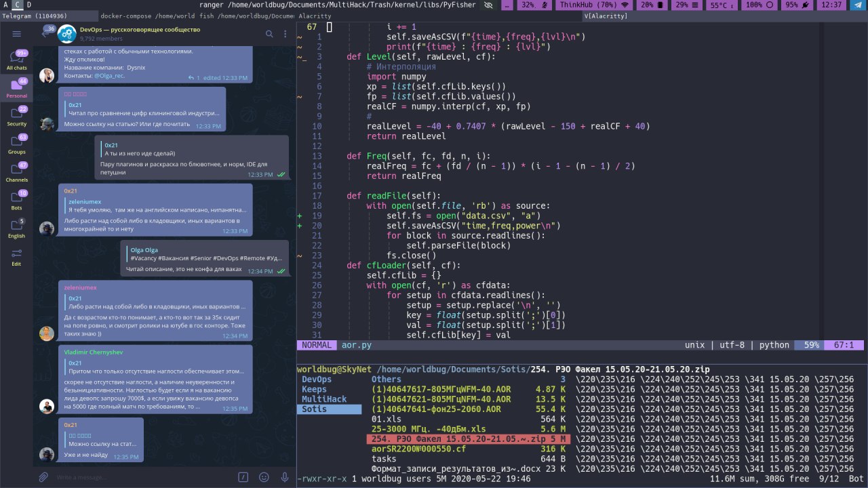Open zeleniumex sender name in chat
868x488 pixels.
pos(80,287)
